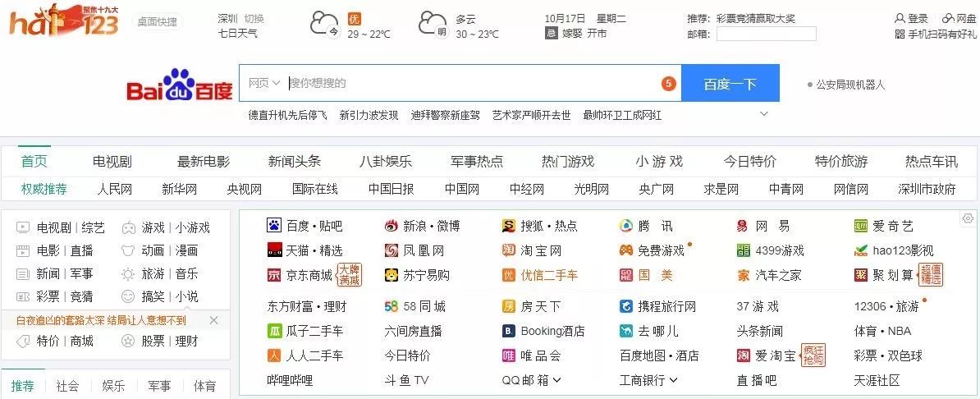Open 瓜子二手车 icon link
Image resolution: width=980 pixels, height=399 pixels.
coord(274,331)
